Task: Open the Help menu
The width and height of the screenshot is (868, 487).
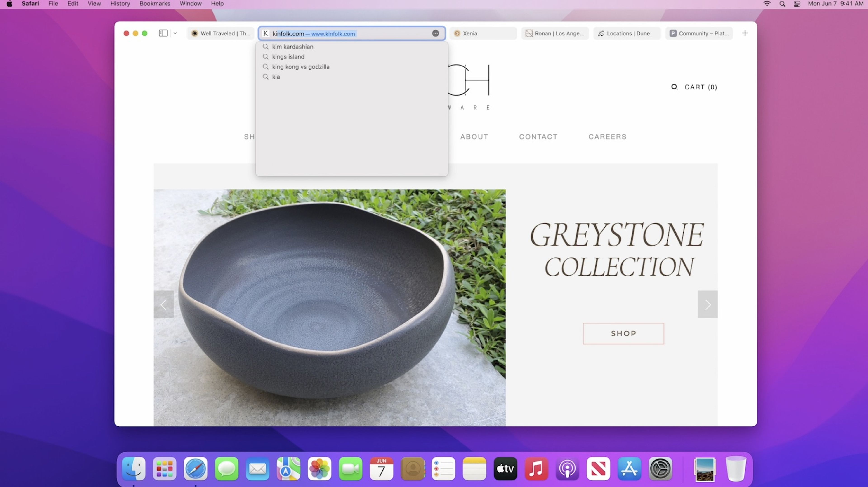Action: tap(217, 4)
